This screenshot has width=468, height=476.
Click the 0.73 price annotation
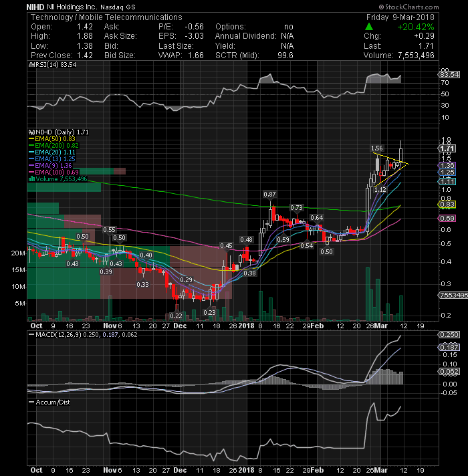[x=296, y=208]
